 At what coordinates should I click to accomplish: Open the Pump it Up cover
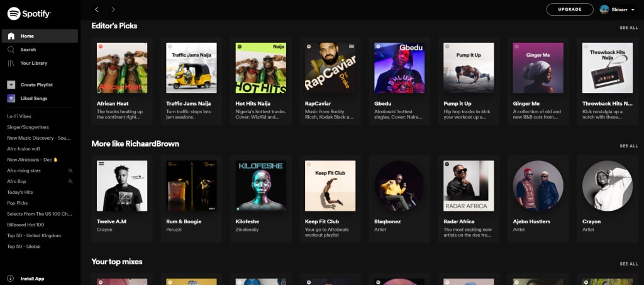pos(469,68)
